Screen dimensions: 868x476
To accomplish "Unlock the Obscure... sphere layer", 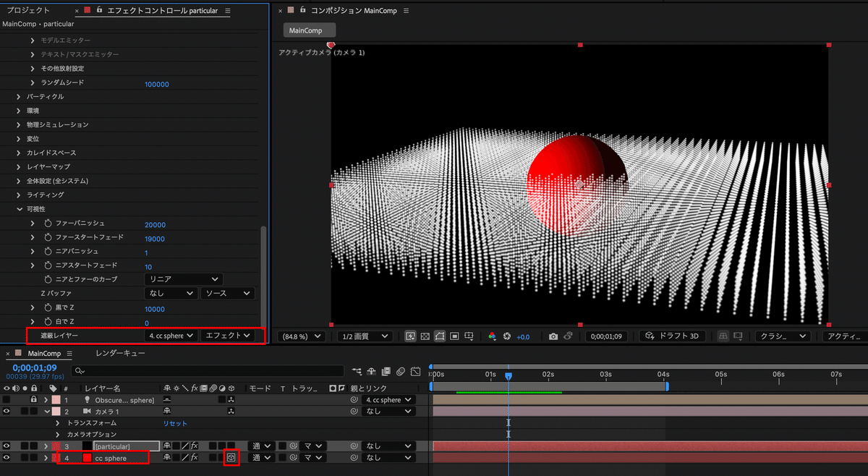I will pyautogui.click(x=34, y=399).
